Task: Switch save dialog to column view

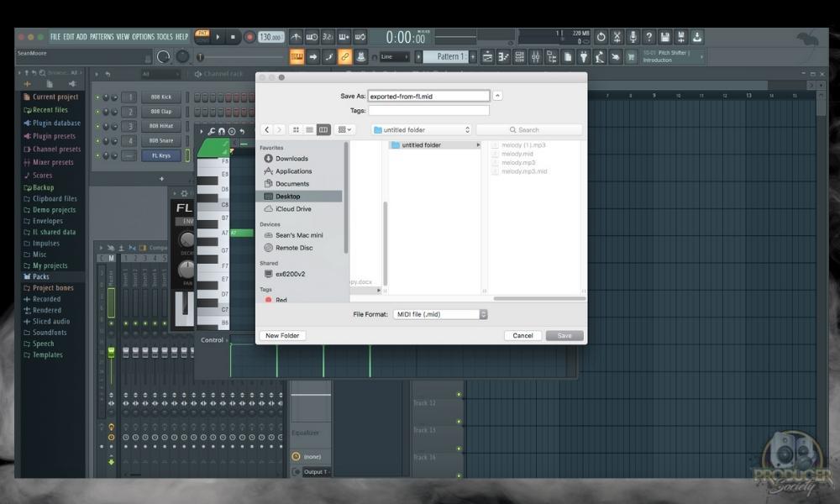Action: point(323,129)
